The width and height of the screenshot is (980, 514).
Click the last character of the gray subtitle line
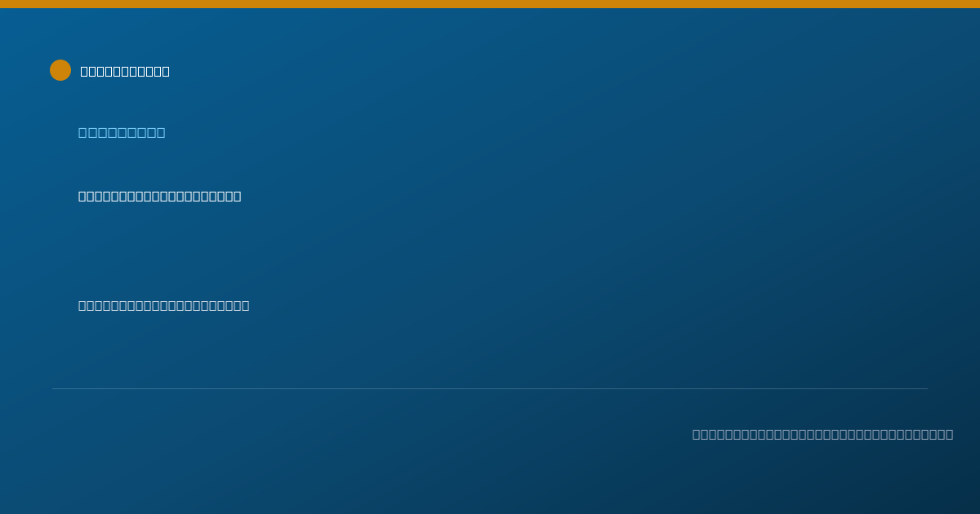(246, 305)
